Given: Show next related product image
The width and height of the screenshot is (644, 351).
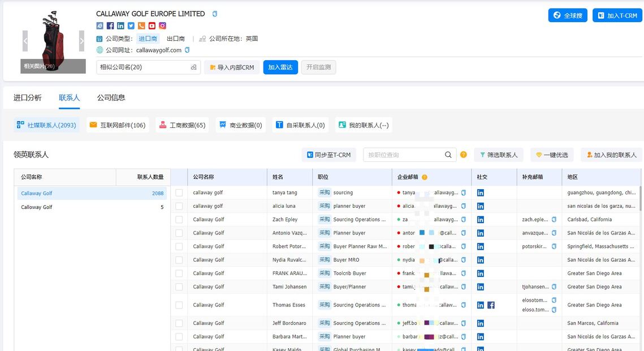Looking at the screenshot, I should pyautogui.click(x=81, y=41).
